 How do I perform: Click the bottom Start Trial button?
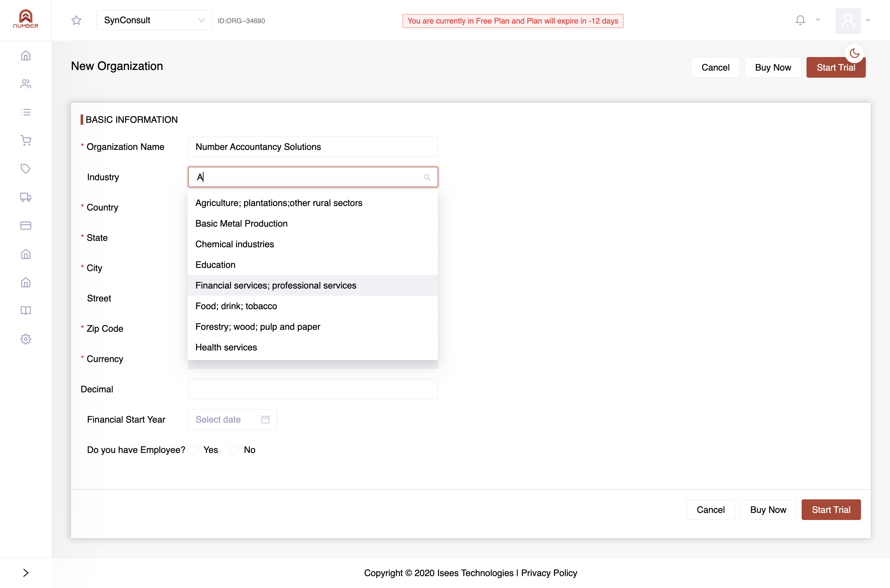click(831, 510)
